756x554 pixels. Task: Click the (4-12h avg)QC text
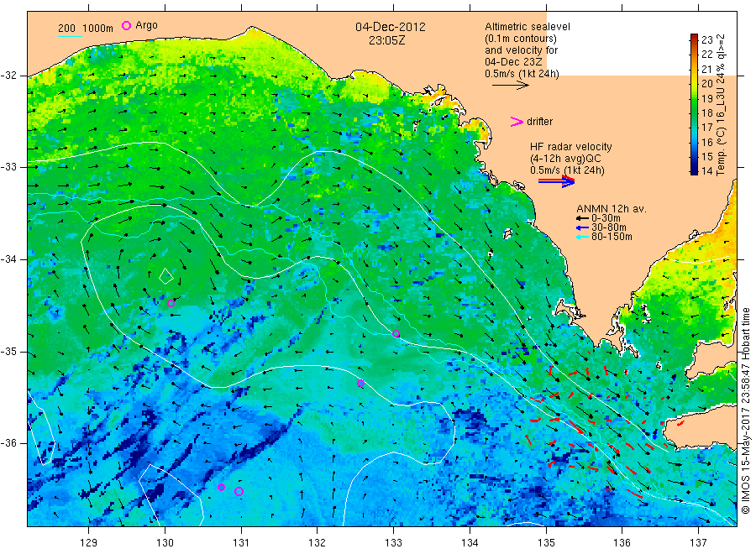(565, 159)
